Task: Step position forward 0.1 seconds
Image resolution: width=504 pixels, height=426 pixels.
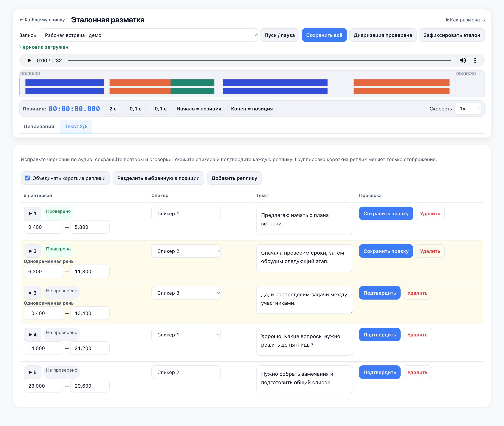Action: point(159,109)
